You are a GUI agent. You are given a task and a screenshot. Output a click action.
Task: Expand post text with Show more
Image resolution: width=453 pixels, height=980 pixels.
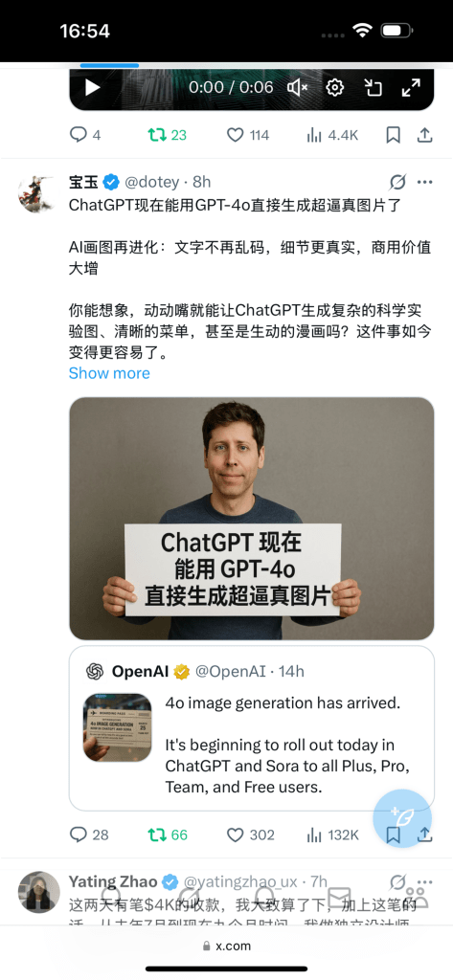[109, 373]
